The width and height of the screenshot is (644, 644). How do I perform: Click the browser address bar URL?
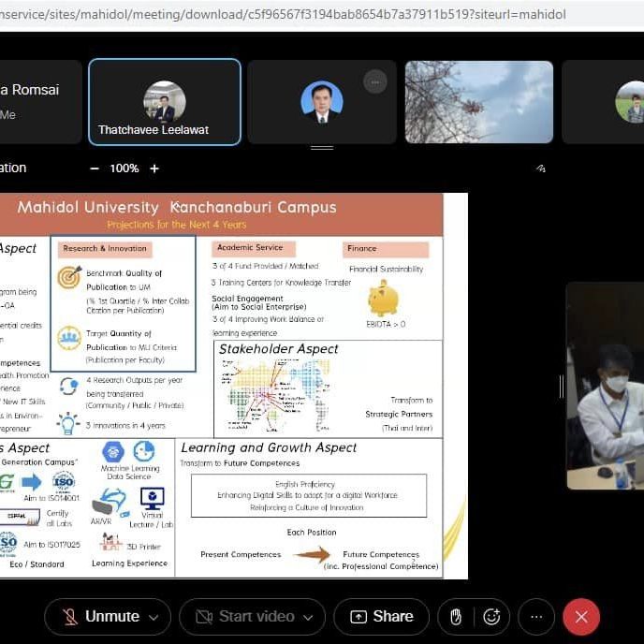pos(281,15)
